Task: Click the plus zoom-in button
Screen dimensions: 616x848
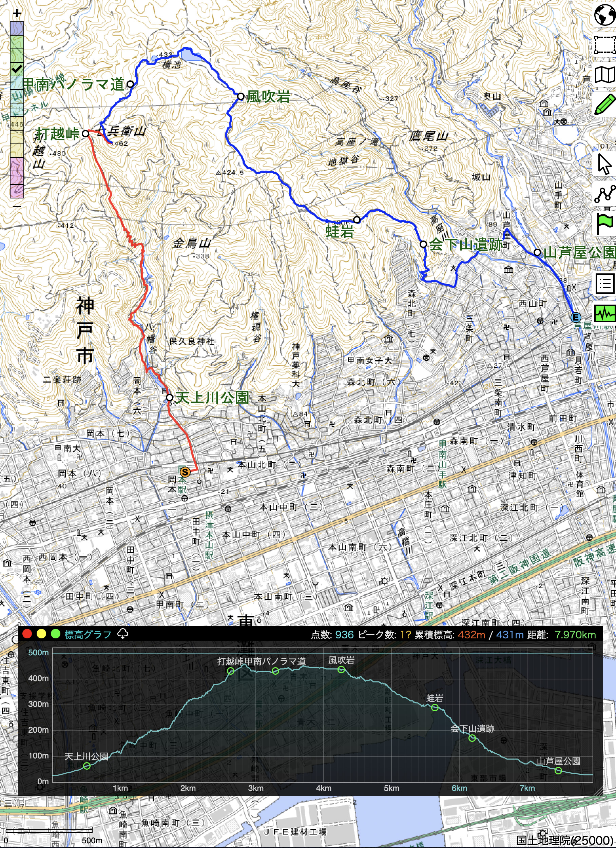Action: [x=17, y=14]
